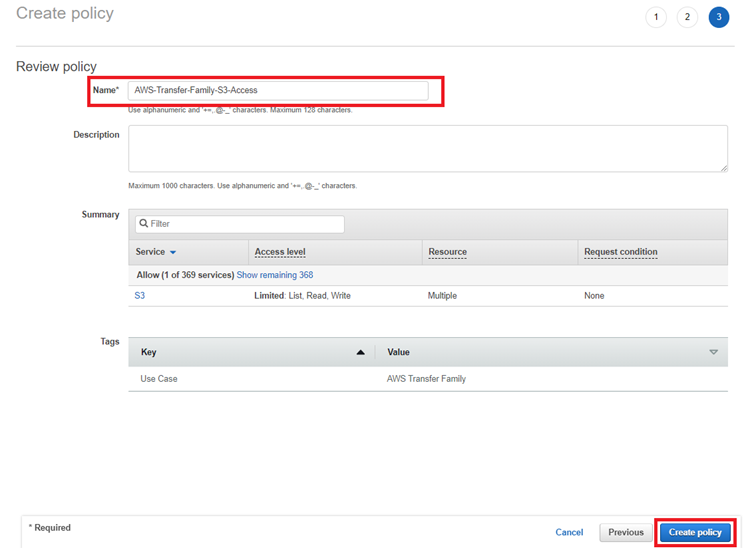Cancel policy creation
Image resolution: width=756 pixels, height=548 pixels.
pos(569,532)
